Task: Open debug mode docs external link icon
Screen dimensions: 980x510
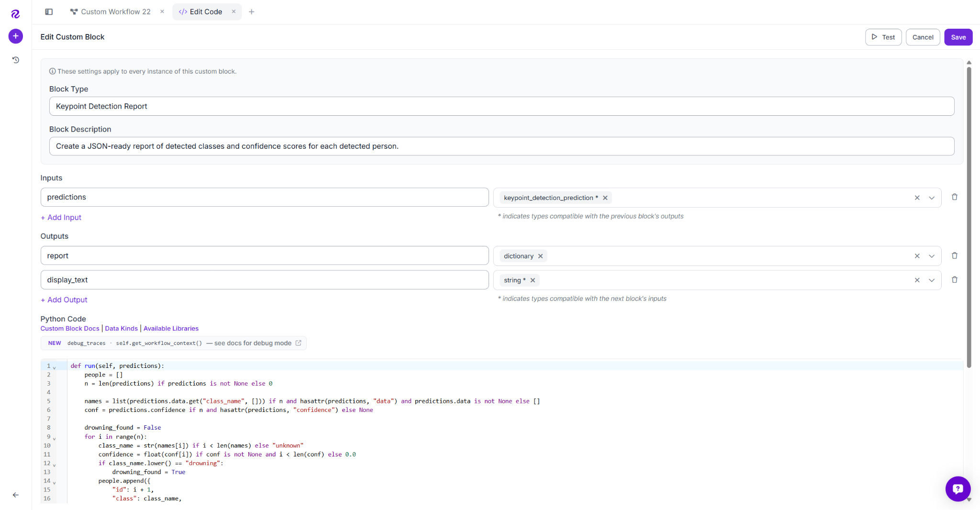Action: tap(298, 343)
